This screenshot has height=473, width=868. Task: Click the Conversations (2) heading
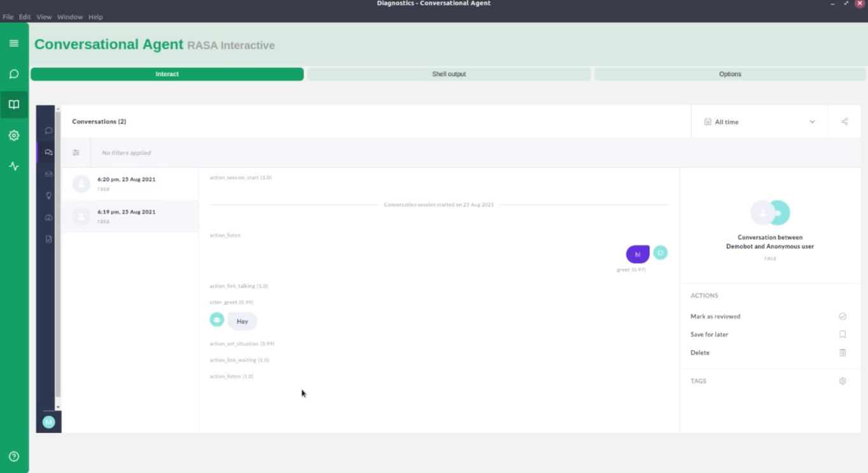tap(99, 121)
